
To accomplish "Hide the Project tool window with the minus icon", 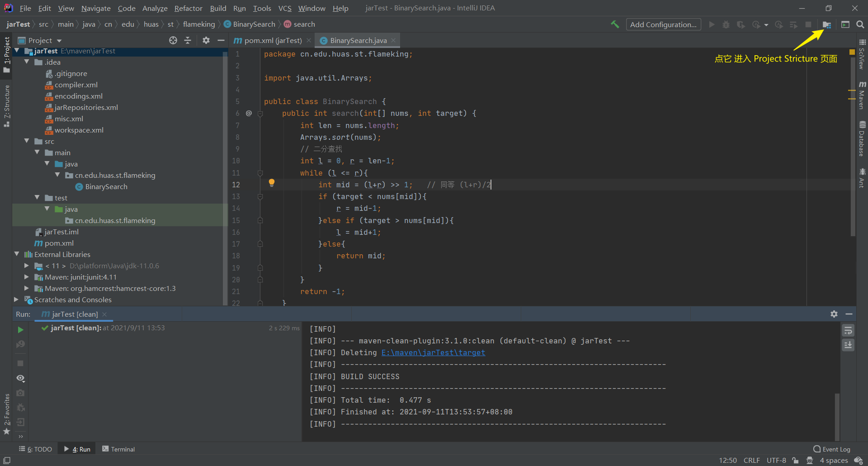I will click(221, 40).
